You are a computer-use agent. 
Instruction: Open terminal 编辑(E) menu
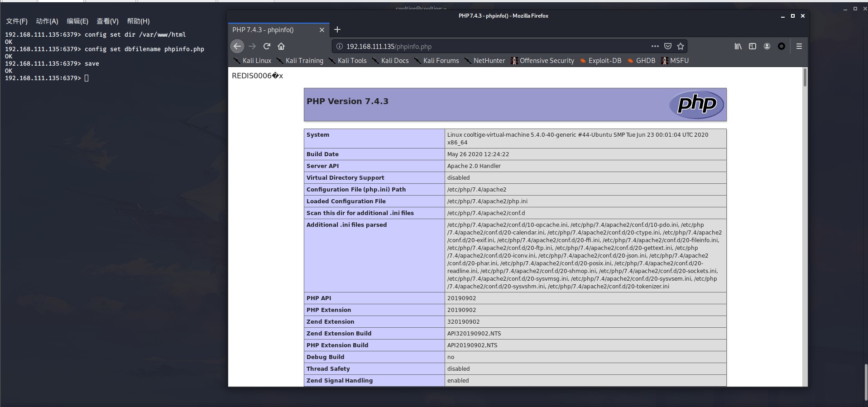click(x=77, y=21)
